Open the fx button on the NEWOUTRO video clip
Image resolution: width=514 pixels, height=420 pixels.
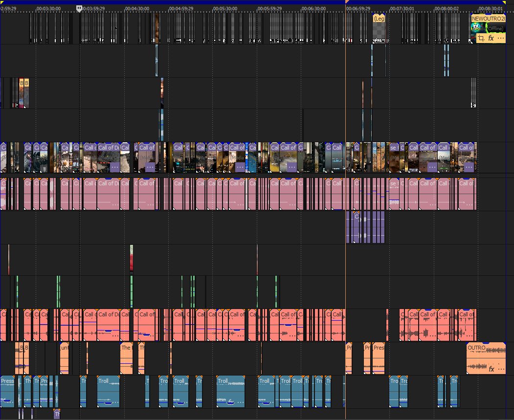tap(491, 38)
